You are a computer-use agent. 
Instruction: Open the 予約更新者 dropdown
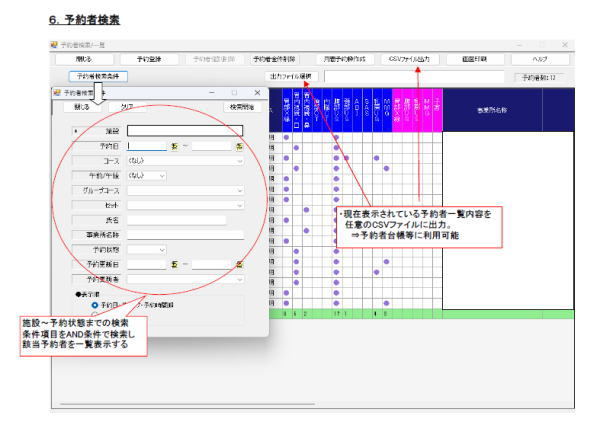click(x=240, y=279)
